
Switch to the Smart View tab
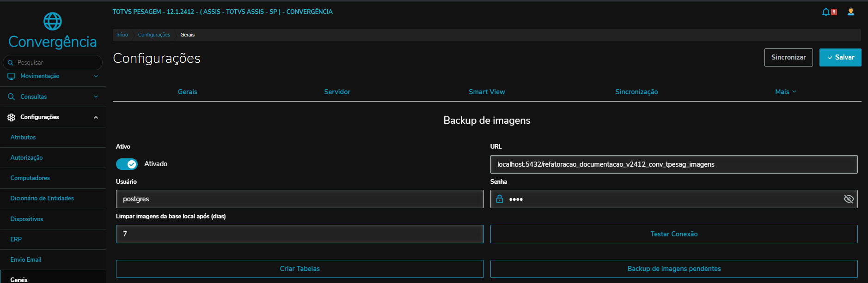(x=487, y=92)
